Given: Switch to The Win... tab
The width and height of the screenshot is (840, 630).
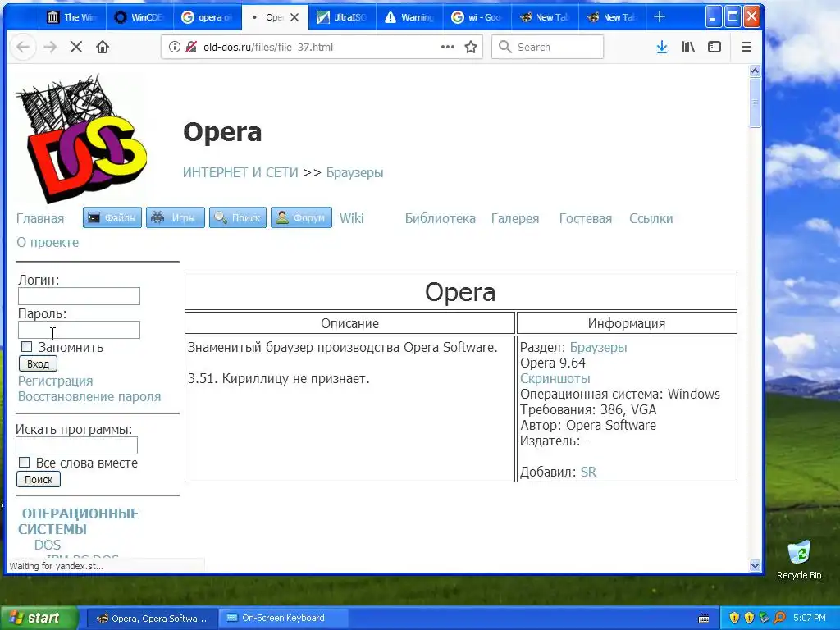Looking at the screenshot, I should coord(72,17).
